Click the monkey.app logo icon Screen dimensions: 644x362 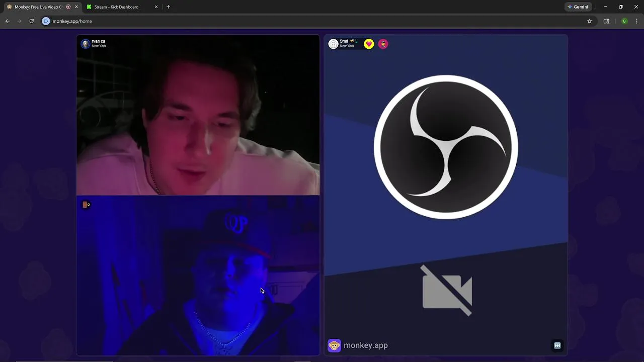tap(334, 345)
